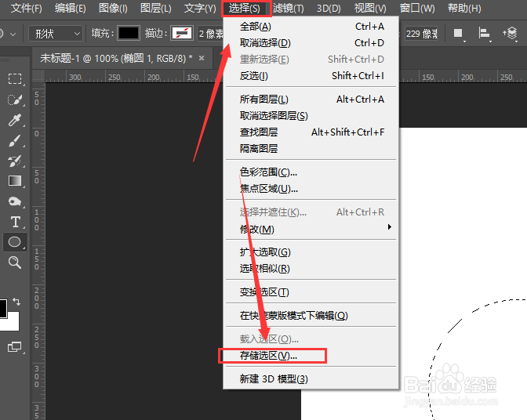Image resolution: width=527 pixels, height=420 pixels.
Task: Click the 229 像素 size field
Action: tap(421, 34)
